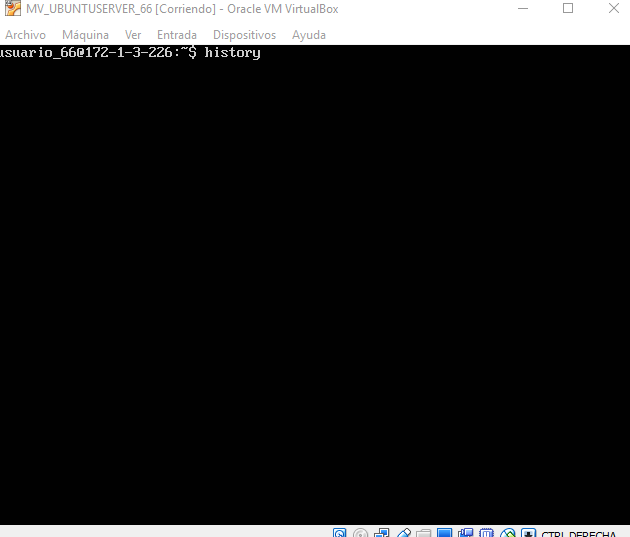Screen dimensions: 630x537
Task: Click the VirtualBox icon in the title bar
Action: [13, 9]
